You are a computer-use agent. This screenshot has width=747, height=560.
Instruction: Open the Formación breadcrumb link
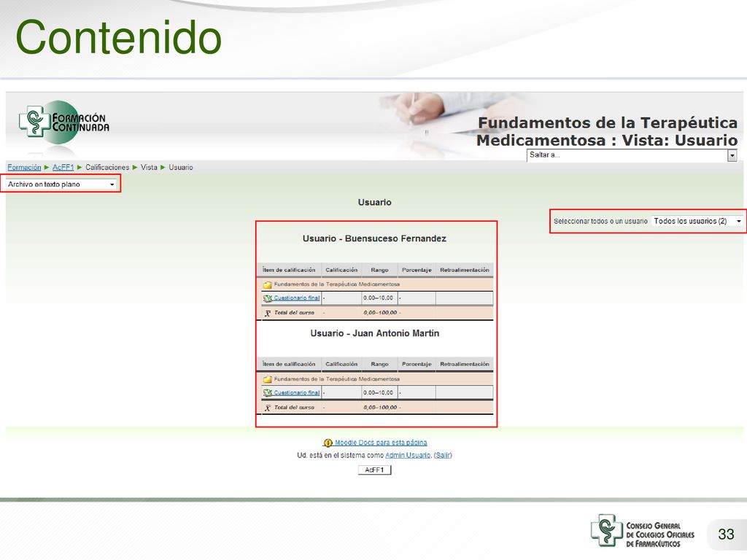pyautogui.click(x=24, y=168)
